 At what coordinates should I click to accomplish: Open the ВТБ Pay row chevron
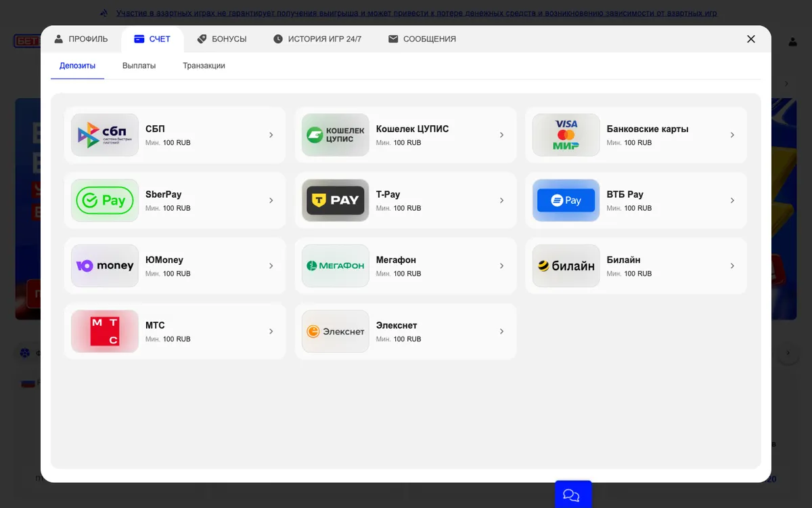[733, 200]
